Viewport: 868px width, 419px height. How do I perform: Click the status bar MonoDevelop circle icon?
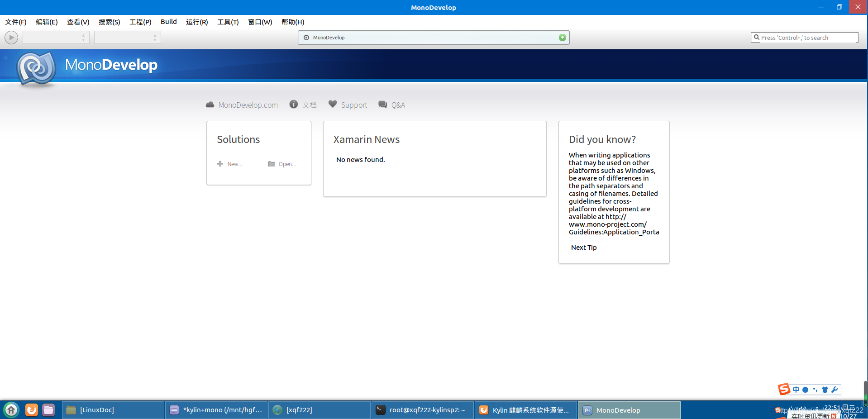coord(306,38)
